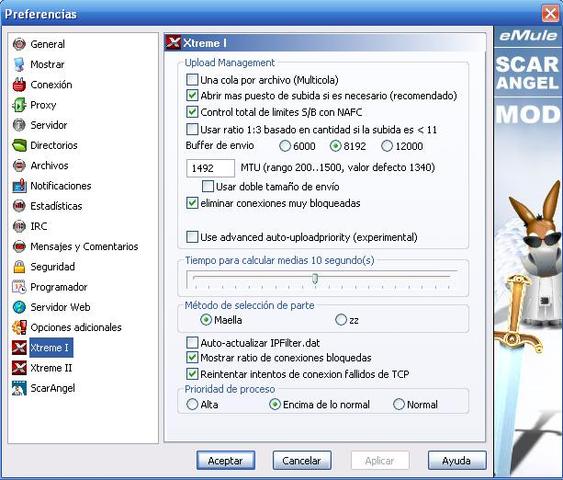This screenshot has width=563, height=480.
Task: Click the Opciones adicionales gear icon
Action: click(x=19, y=327)
